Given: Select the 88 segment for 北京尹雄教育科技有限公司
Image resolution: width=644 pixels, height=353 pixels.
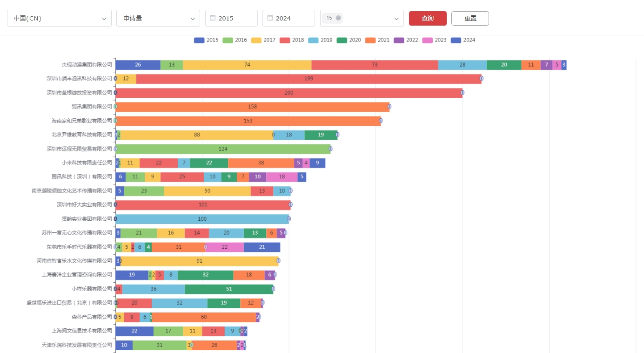Looking at the screenshot, I should coord(197,135).
